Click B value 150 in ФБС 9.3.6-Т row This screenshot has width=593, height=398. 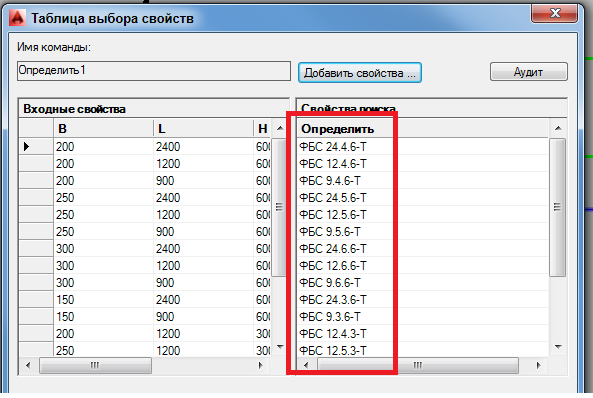pyautogui.click(x=103, y=317)
